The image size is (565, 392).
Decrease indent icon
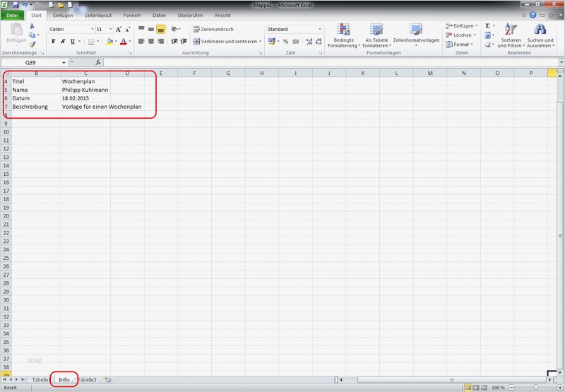pyautogui.click(x=174, y=42)
